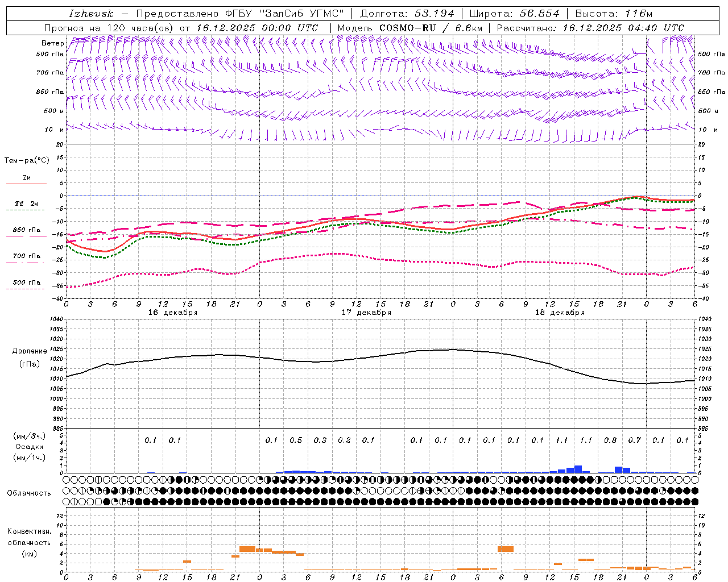The height and width of the screenshot is (582, 728).
Task: Click the elevation text "Высота: 116м"
Action: (x=614, y=14)
